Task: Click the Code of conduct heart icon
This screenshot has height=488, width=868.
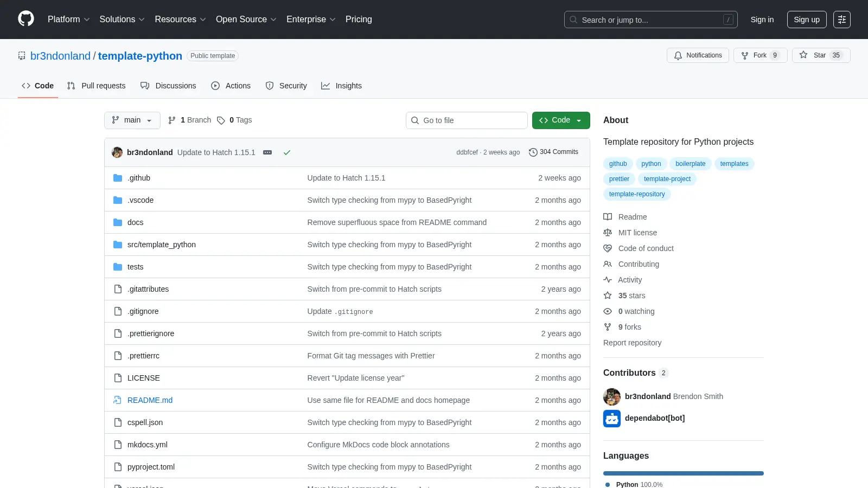Action: [608, 248]
